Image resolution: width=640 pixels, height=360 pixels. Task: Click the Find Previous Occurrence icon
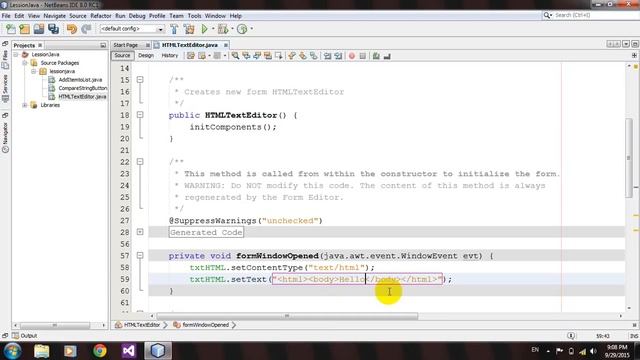pos(246,56)
